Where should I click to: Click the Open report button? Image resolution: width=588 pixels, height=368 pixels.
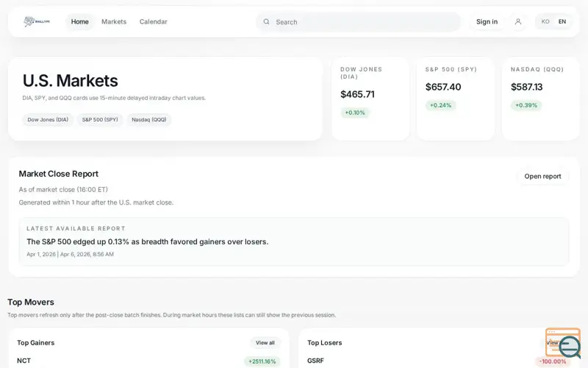[542, 177]
